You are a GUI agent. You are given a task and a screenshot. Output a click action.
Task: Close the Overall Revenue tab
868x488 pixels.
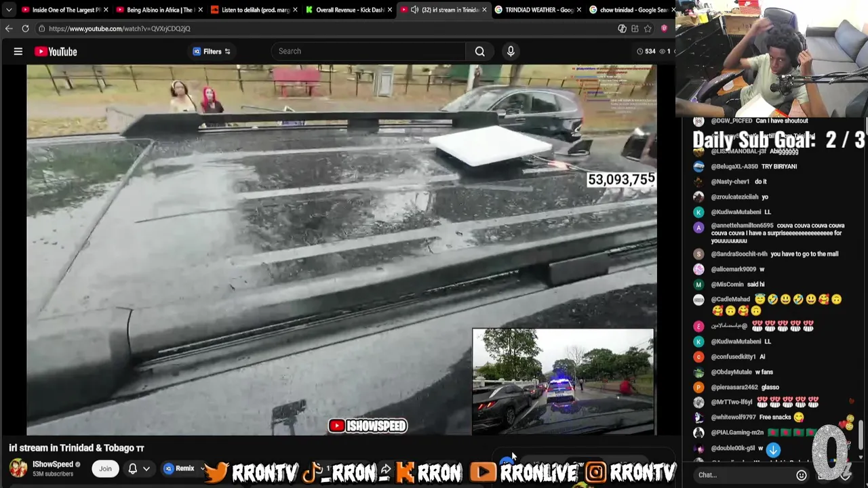390,9
